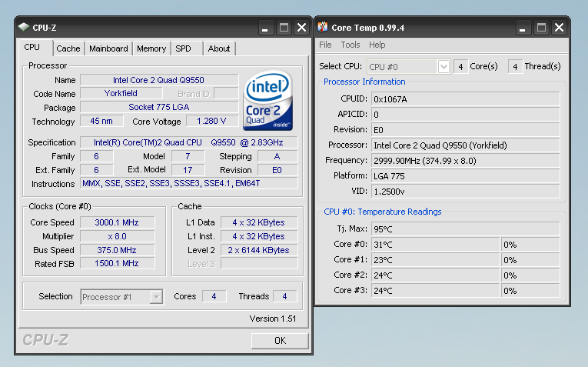Click the L1 Inst. cache value
Viewport: 588px width, 367px height.
[x=259, y=236]
